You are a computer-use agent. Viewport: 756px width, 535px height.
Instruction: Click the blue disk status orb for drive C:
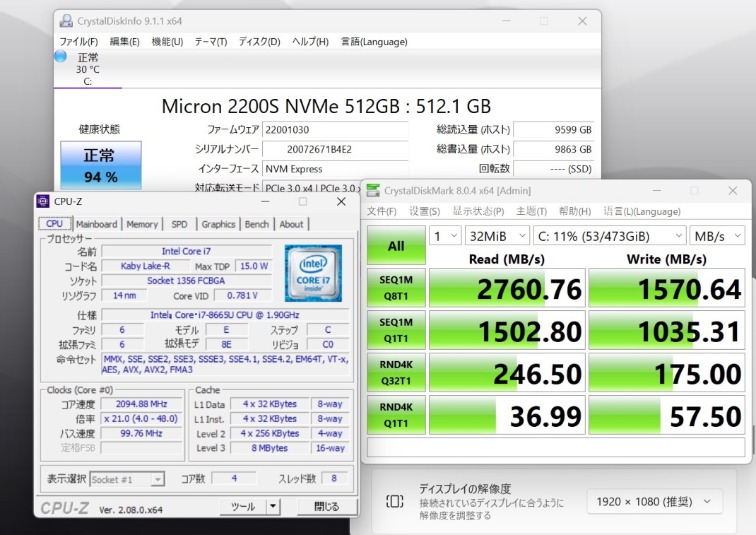point(61,57)
